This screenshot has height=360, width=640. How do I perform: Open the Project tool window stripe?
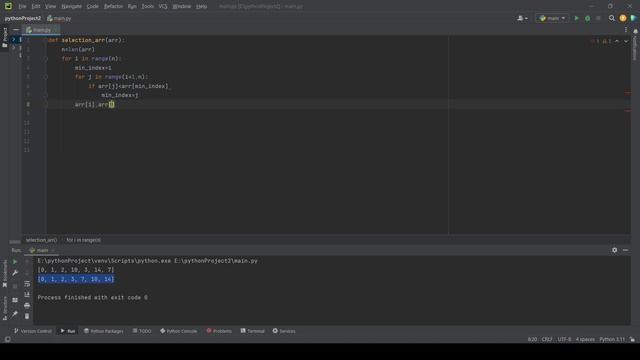pyautogui.click(x=5, y=38)
